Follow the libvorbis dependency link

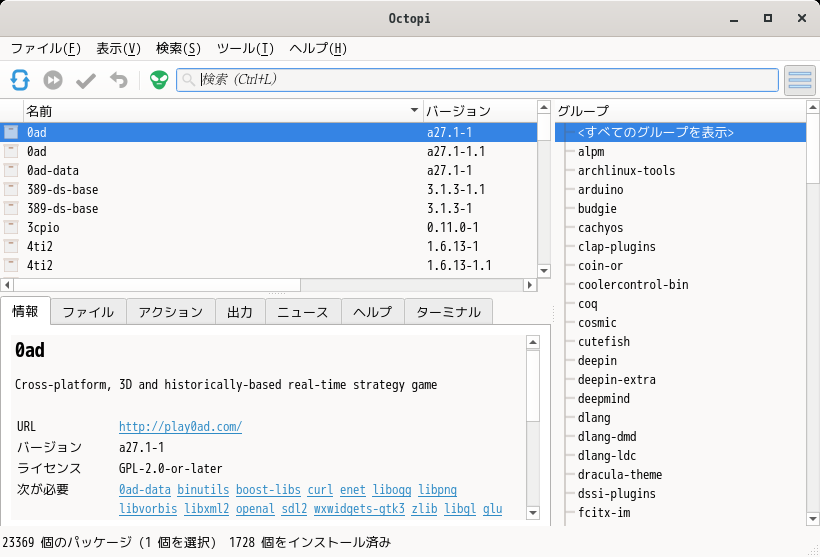click(x=148, y=509)
